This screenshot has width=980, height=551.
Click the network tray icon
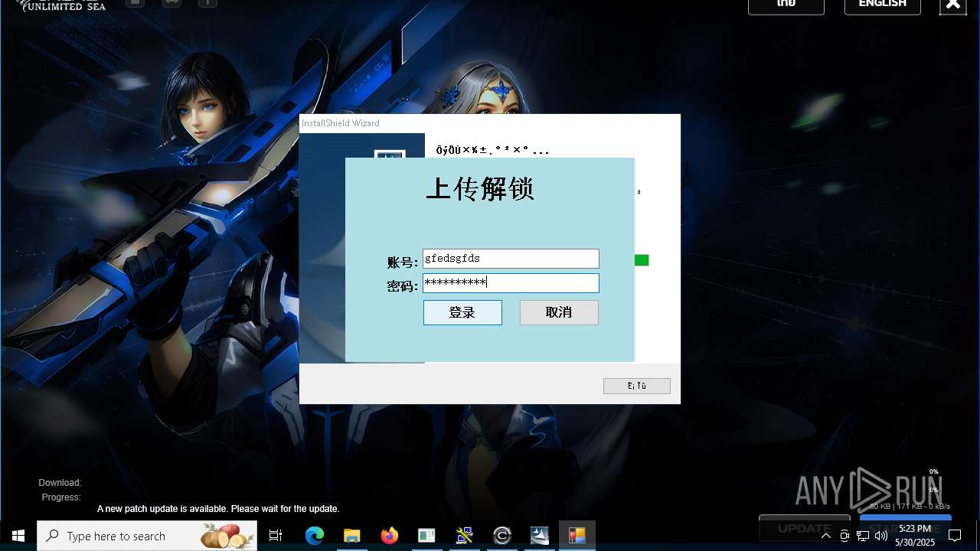[863, 536]
